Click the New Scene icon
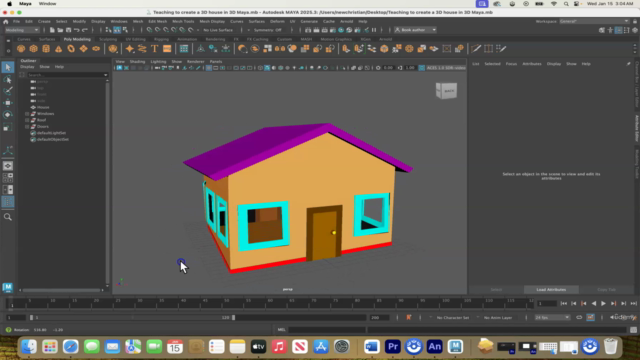The height and width of the screenshot is (360, 640). 52,30
